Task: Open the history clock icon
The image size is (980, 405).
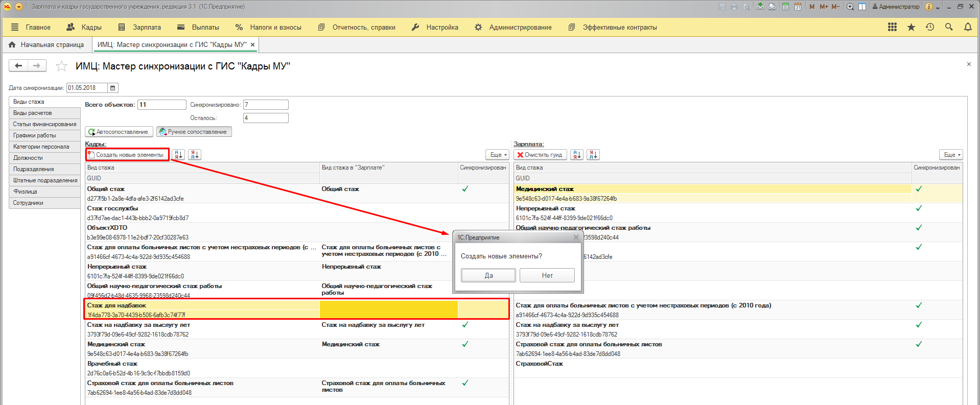Action: tap(930, 27)
